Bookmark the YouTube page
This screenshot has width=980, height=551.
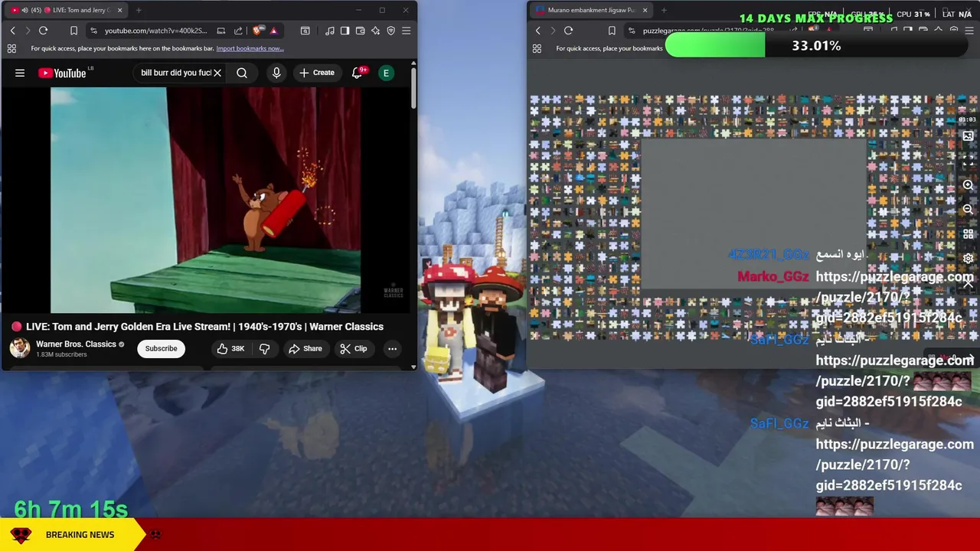pyautogui.click(x=73, y=31)
